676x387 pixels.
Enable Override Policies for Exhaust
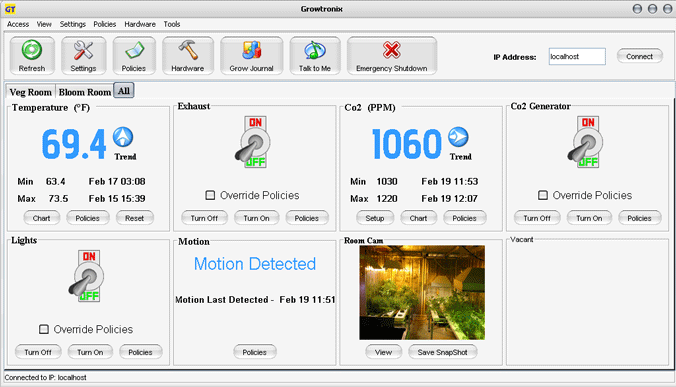(210, 195)
